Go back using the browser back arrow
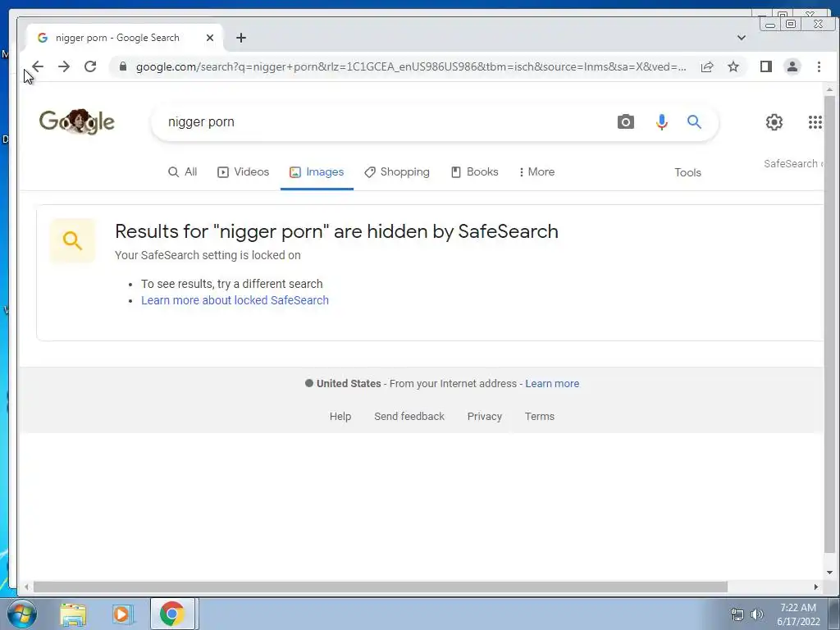 pyautogui.click(x=38, y=66)
